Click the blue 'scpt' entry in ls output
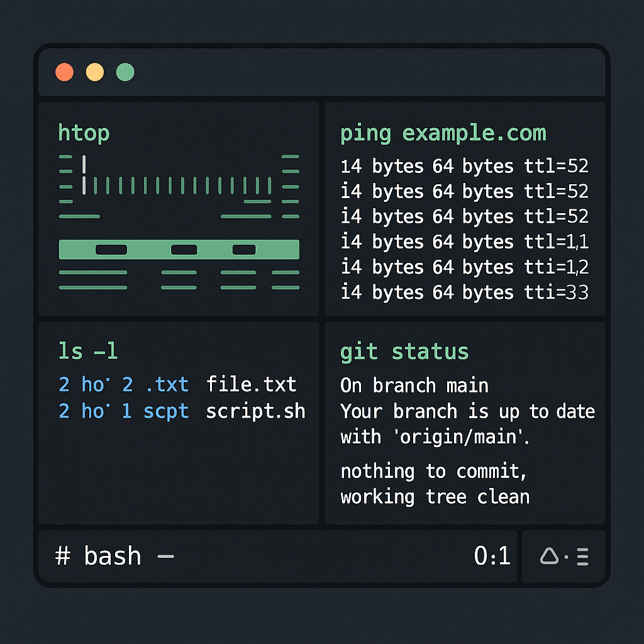Screen dimensions: 644x644 pos(166,411)
